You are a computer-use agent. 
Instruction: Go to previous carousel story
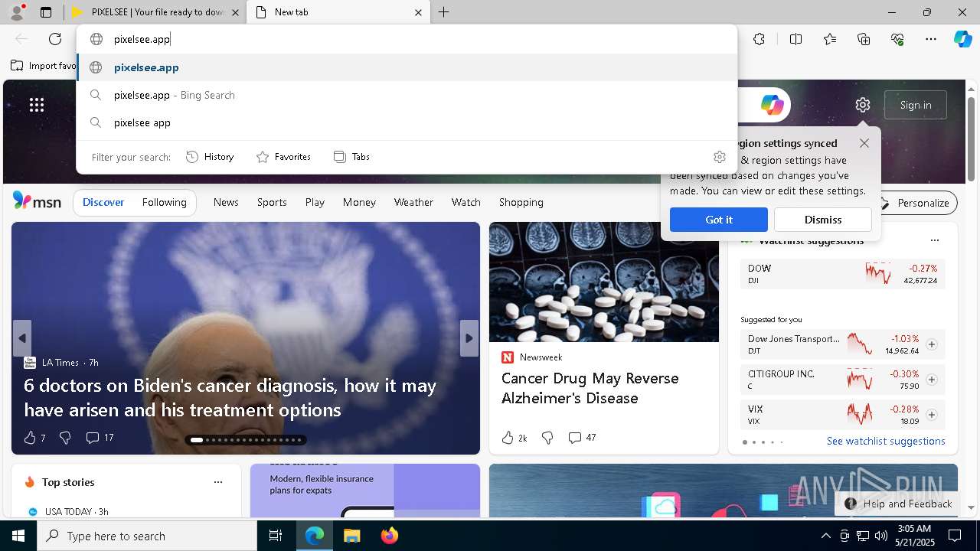[22, 338]
